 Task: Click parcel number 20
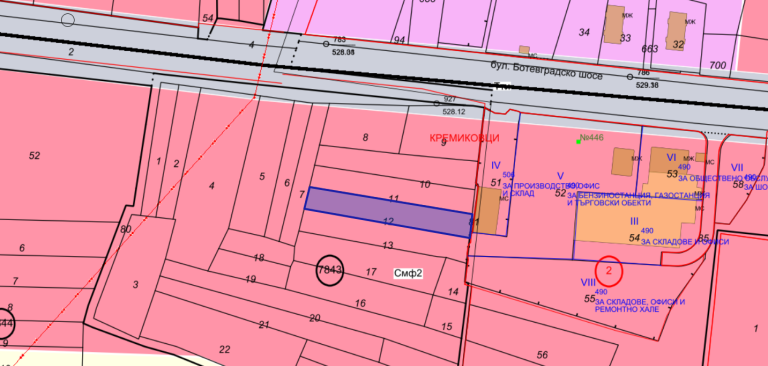314,318
